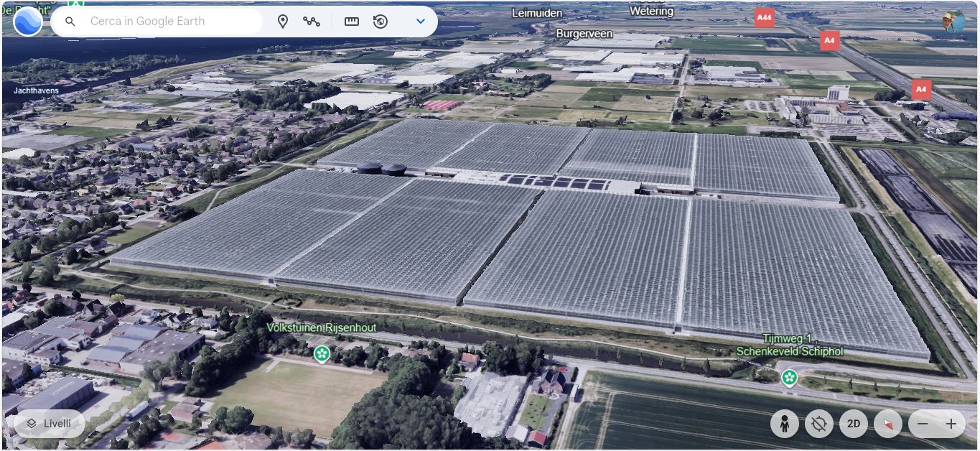Click the Burgerveen town label
Image resolution: width=980 pixels, height=451 pixels.
click(x=584, y=33)
